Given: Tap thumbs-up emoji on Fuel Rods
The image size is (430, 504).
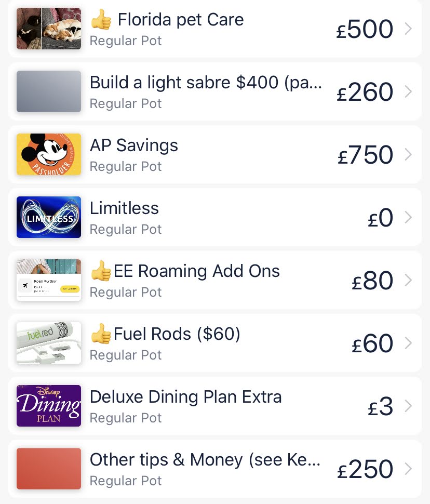Looking at the screenshot, I should pos(101,334).
